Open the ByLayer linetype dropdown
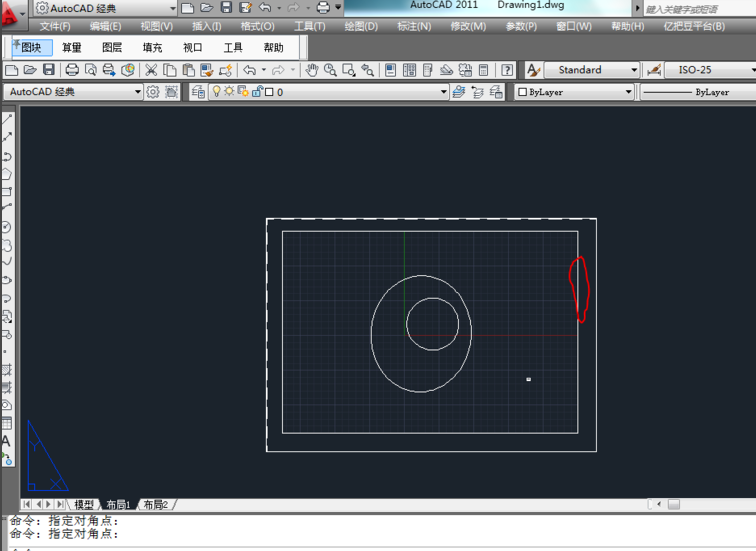Image resolution: width=756 pixels, height=551 pixels. coord(698,92)
